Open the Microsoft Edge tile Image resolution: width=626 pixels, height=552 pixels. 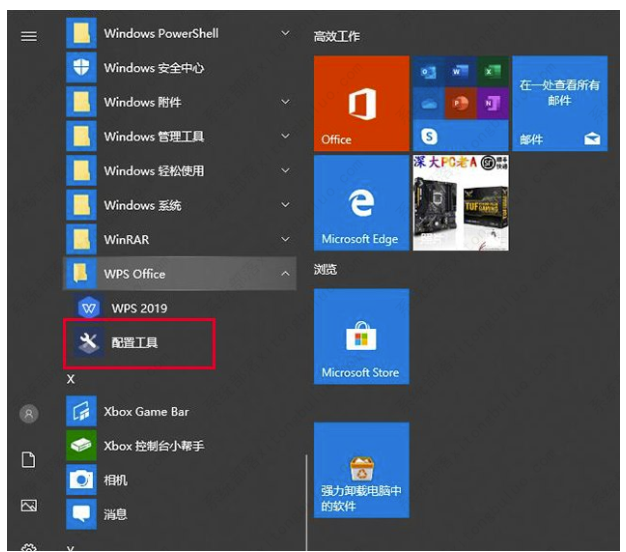coord(361,203)
